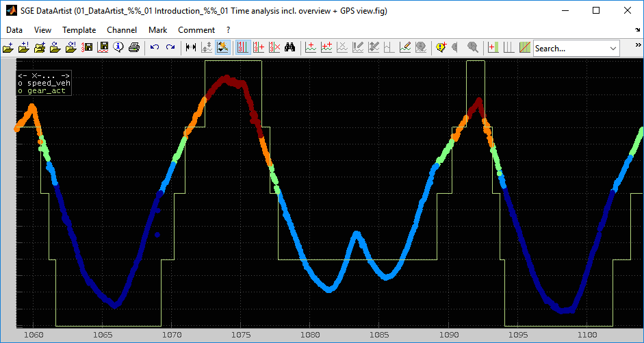644x343 pixels.
Task: Click the grayed channel comment bubble icon
Action: coord(421,47)
